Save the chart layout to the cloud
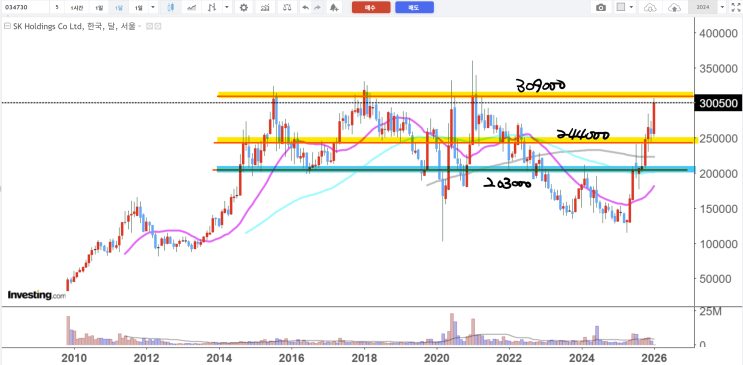Image resolution: width=743 pixels, height=365 pixels. click(x=673, y=7)
